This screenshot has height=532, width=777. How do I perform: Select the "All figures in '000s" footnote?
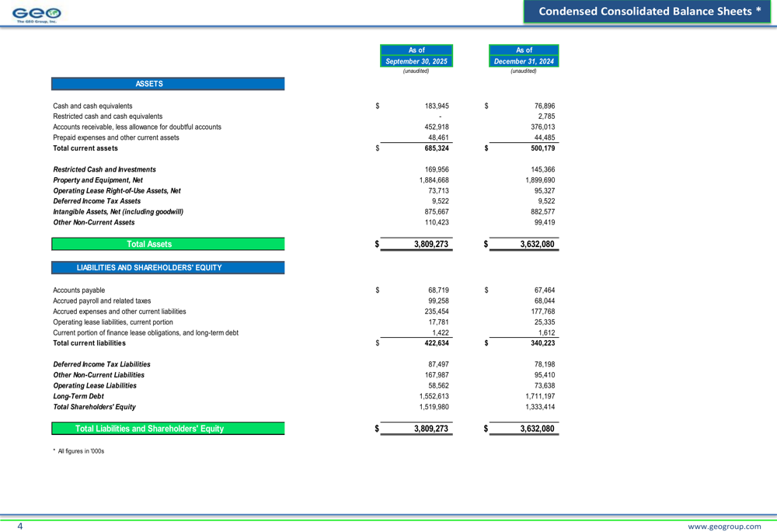(x=81, y=451)
